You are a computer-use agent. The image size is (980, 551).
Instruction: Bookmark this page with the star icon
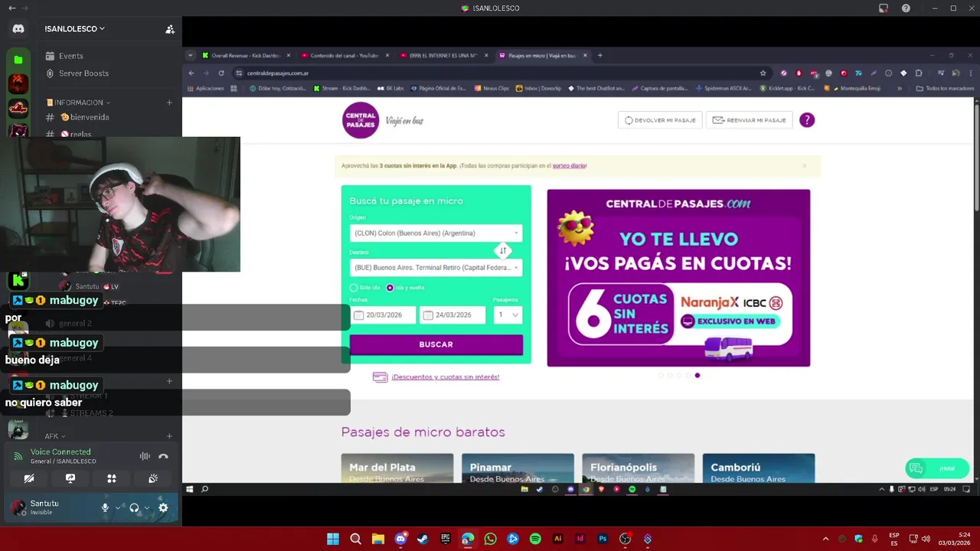(x=763, y=73)
